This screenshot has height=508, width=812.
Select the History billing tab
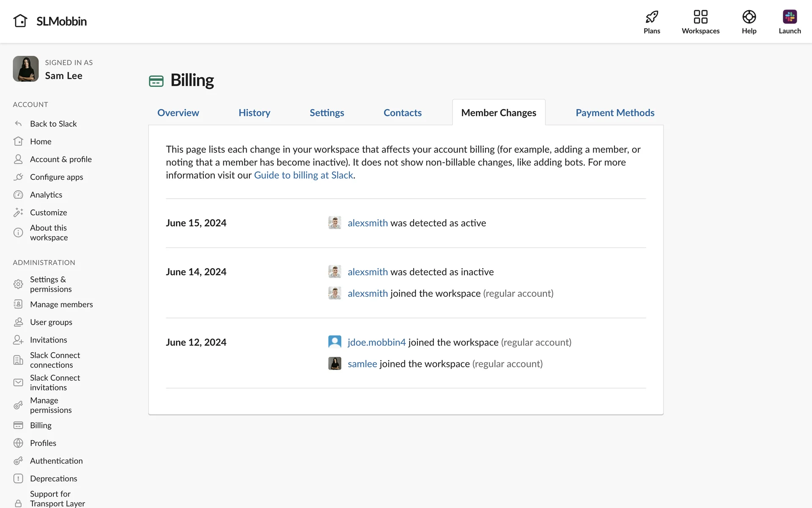click(x=254, y=113)
